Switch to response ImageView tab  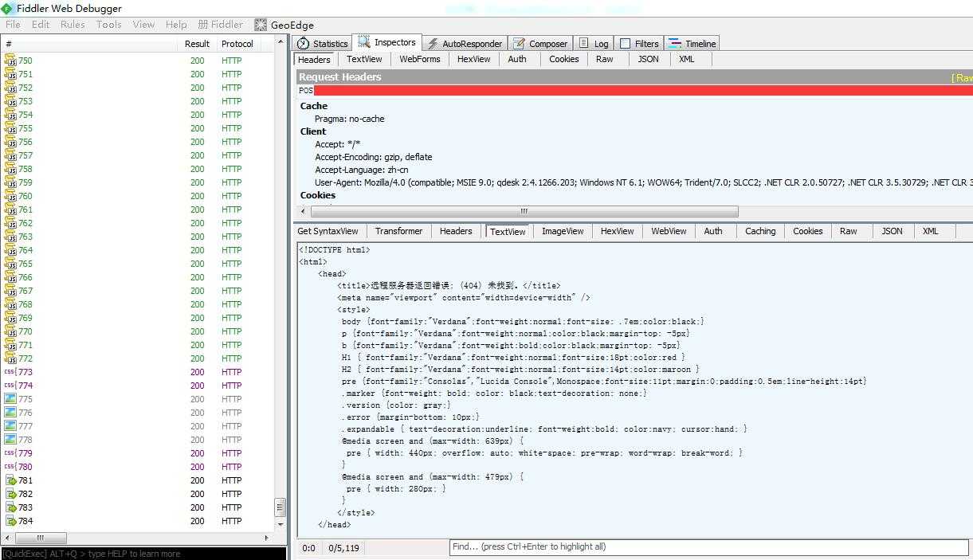coord(563,231)
